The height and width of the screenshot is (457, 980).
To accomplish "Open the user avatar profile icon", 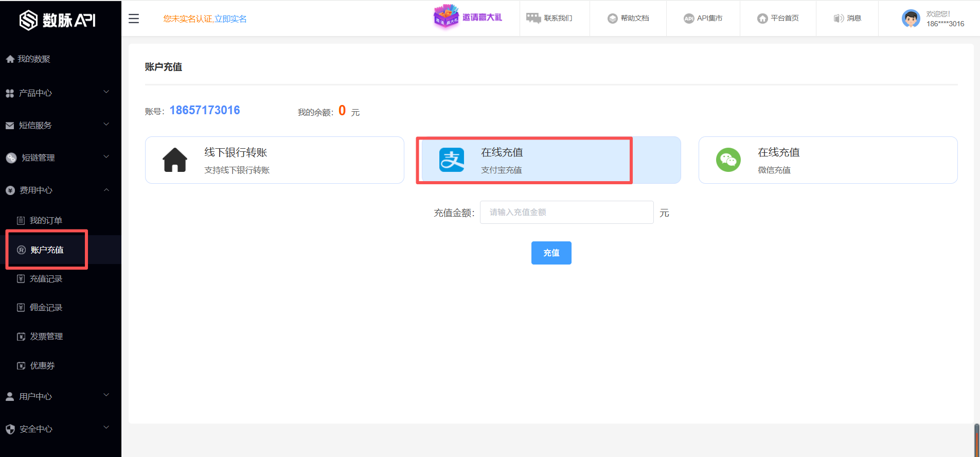I will 911,19.
